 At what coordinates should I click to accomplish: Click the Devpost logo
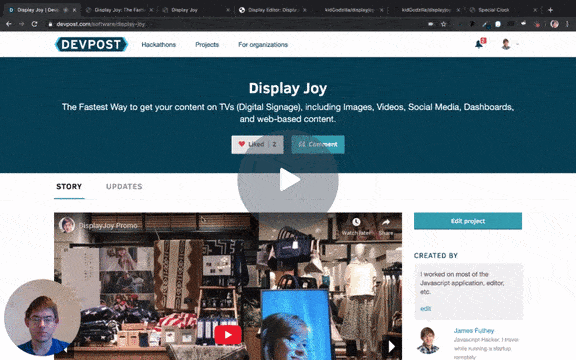coord(91,44)
